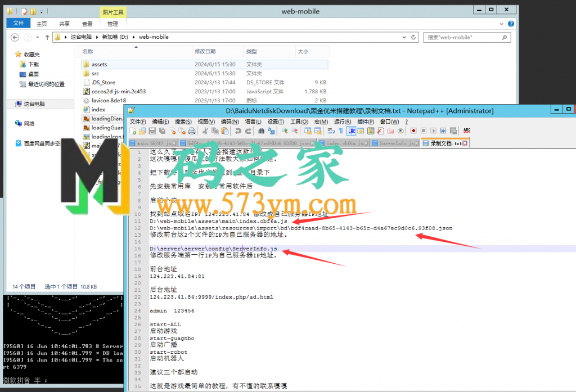Open the Document Map toolbar icon
The image size is (576, 392).
pos(371,131)
